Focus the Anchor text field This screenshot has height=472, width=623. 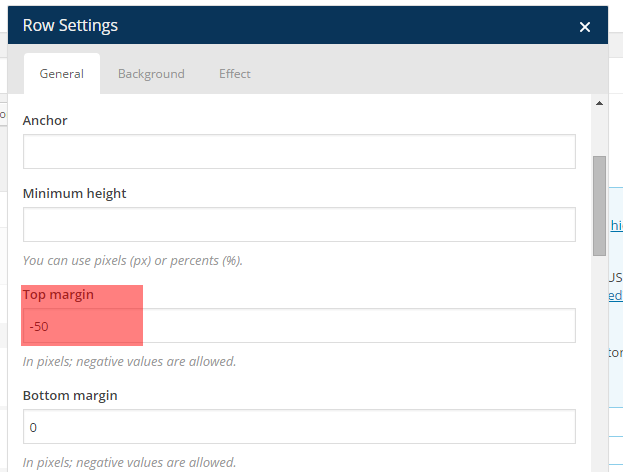point(299,151)
